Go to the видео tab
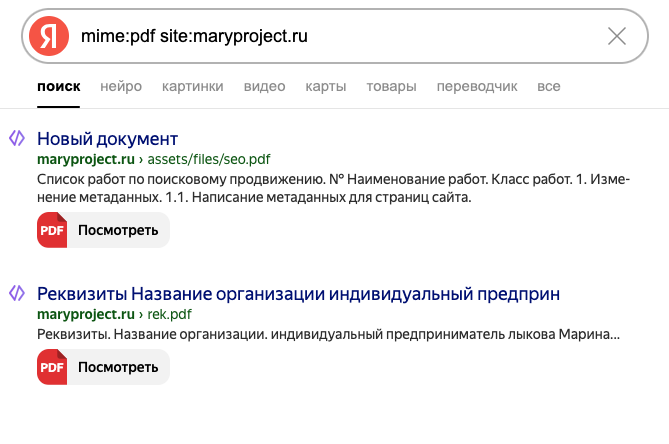This screenshot has width=669, height=444. [264, 86]
